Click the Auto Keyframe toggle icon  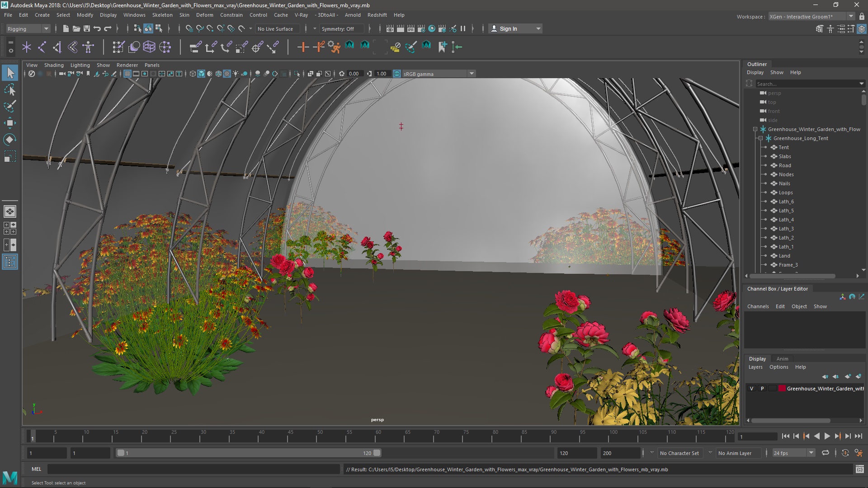tap(845, 453)
